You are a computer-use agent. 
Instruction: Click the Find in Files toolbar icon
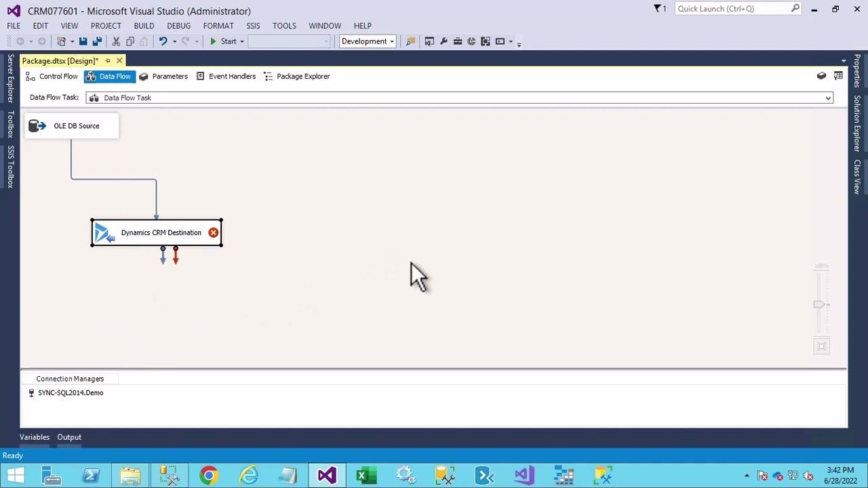[x=410, y=41]
